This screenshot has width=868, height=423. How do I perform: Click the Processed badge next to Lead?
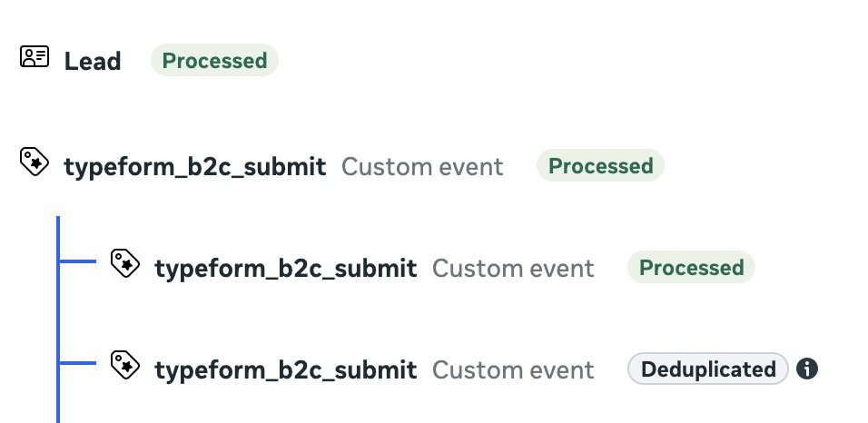(x=214, y=60)
